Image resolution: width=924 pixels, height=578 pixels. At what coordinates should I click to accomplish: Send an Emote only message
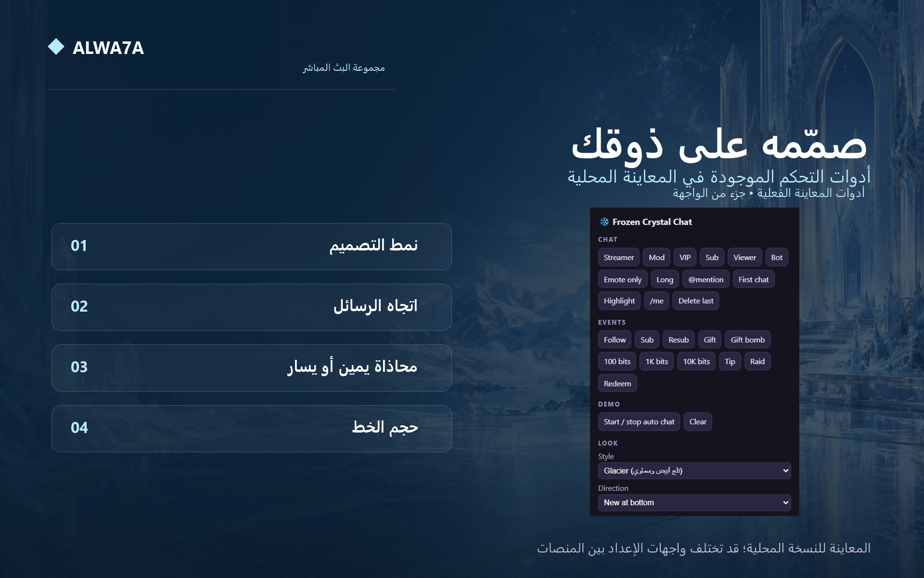click(622, 279)
